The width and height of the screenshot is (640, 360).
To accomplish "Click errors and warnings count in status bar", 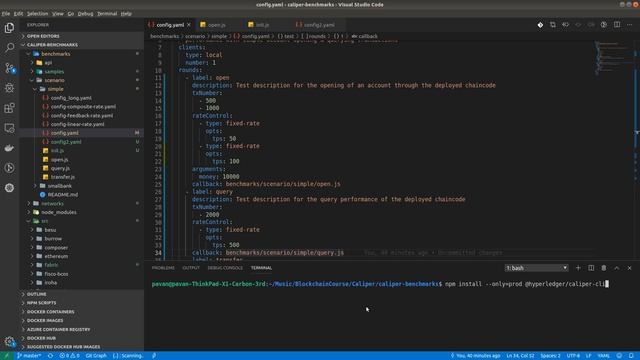I will point(69,356).
